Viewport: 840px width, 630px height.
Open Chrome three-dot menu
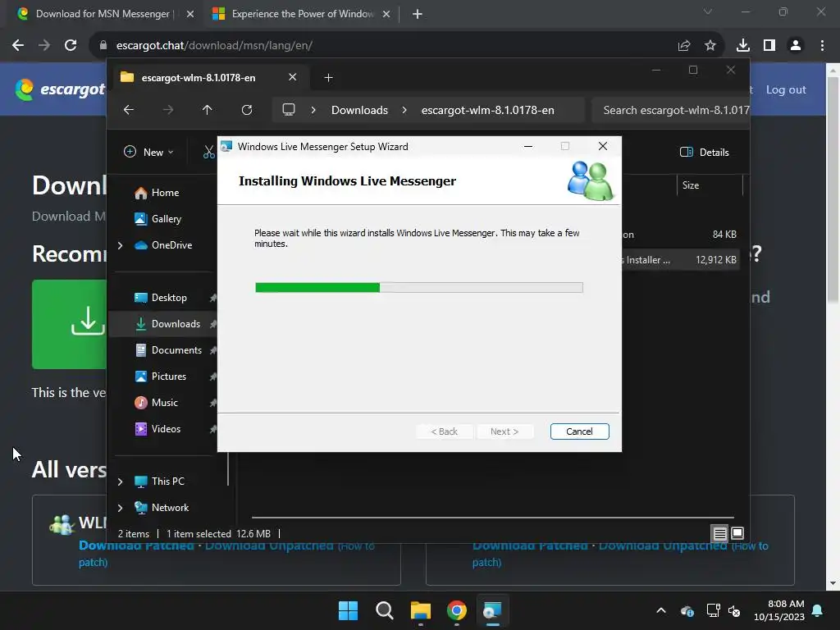[x=822, y=46]
